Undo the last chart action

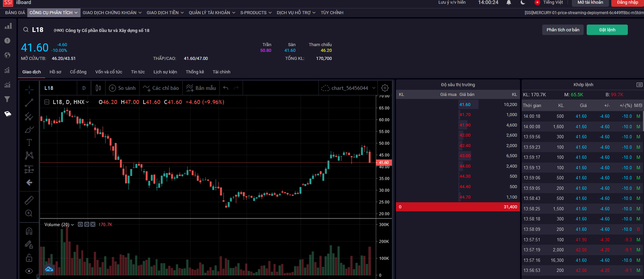tap(226, 88)
